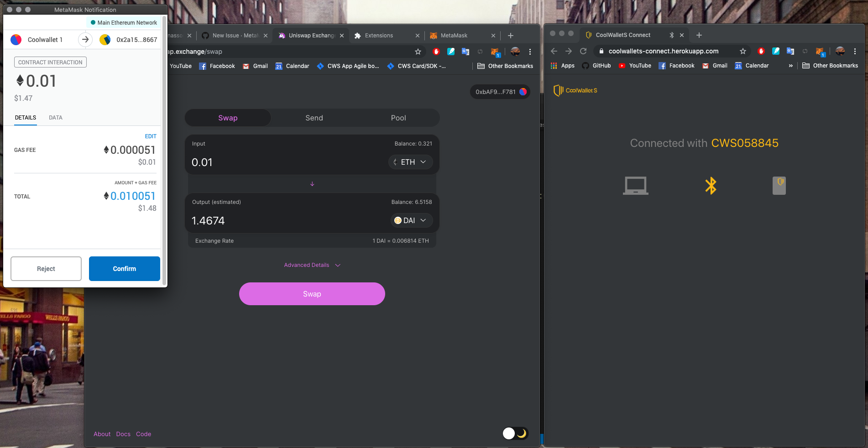Go forward in the CoolWalletS browser window
This screenshot has height=448, width=868.
(569, 51)
